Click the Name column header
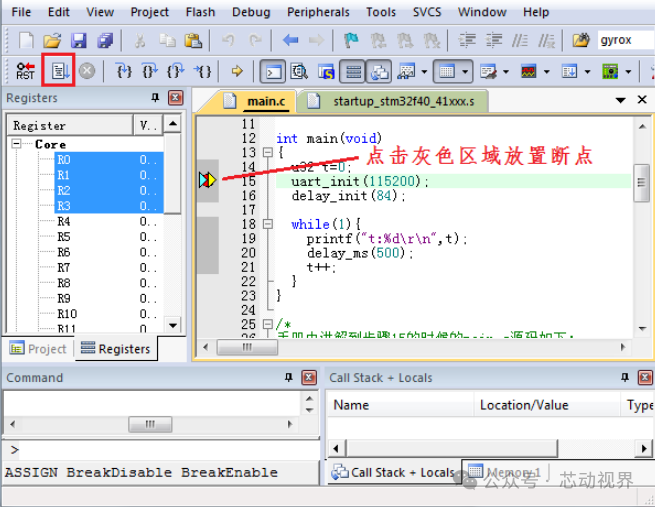The width and height of the screenshot is (655, 507). click(x=400, y=405)
